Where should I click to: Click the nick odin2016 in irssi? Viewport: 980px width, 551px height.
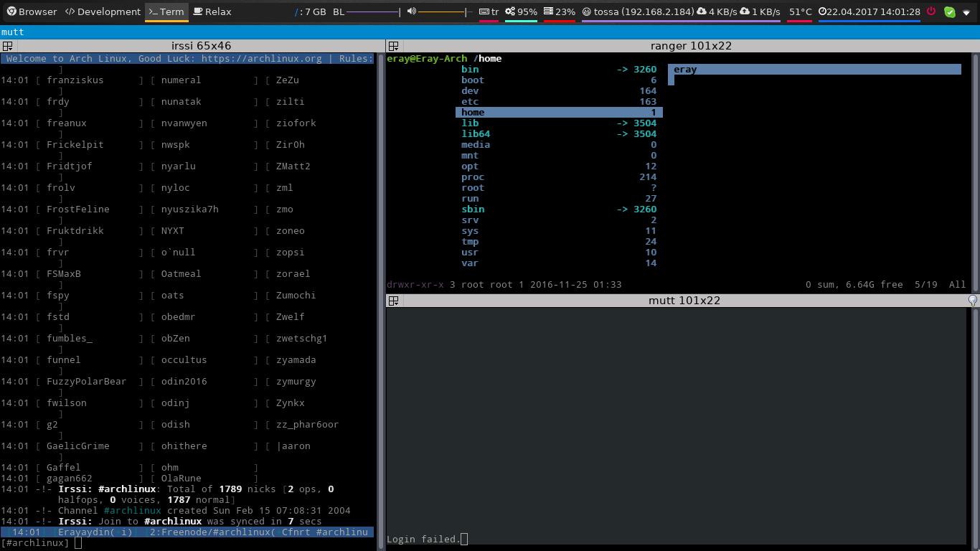pos(184,382)
